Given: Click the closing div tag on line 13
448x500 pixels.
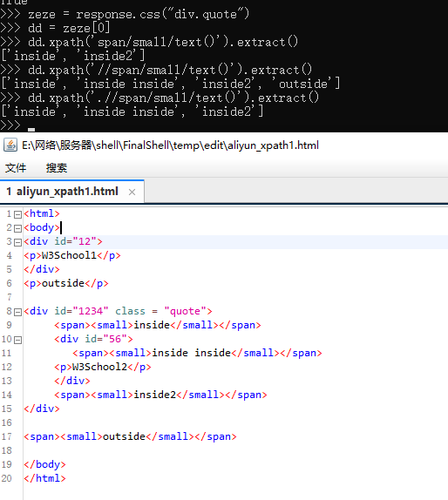Looking at the screenshot, I should pyautogui.click(x=72, y=381).
